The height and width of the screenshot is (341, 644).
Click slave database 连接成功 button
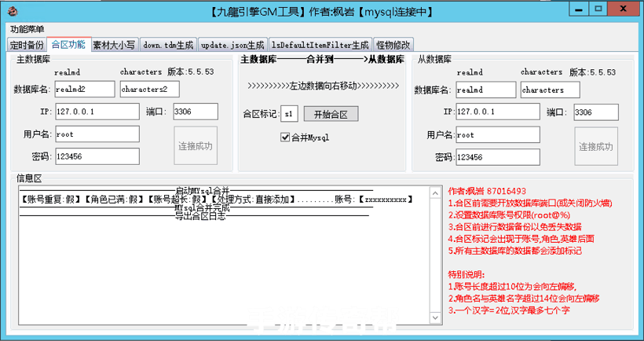pyautogui.click(x=596, y=146)
